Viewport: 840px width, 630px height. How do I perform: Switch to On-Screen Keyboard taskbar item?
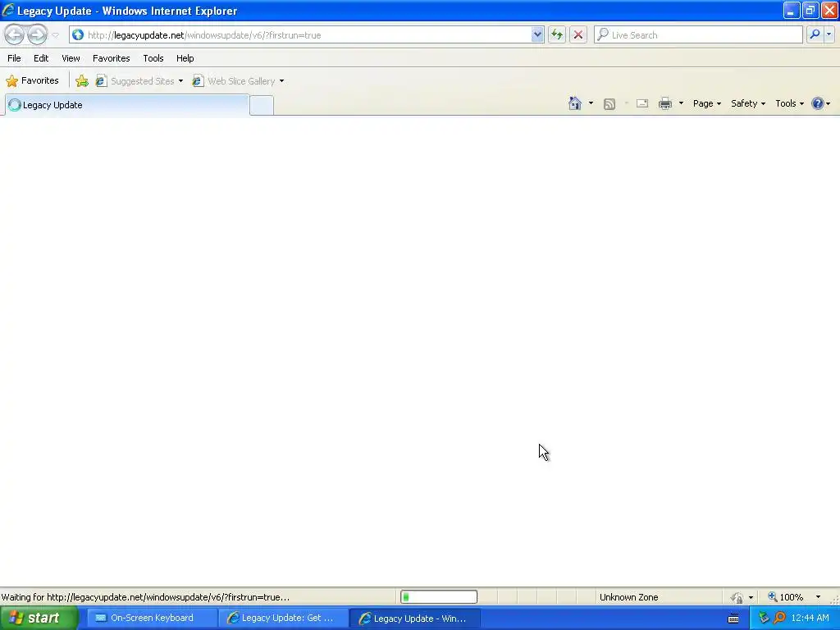pos(151,619)
